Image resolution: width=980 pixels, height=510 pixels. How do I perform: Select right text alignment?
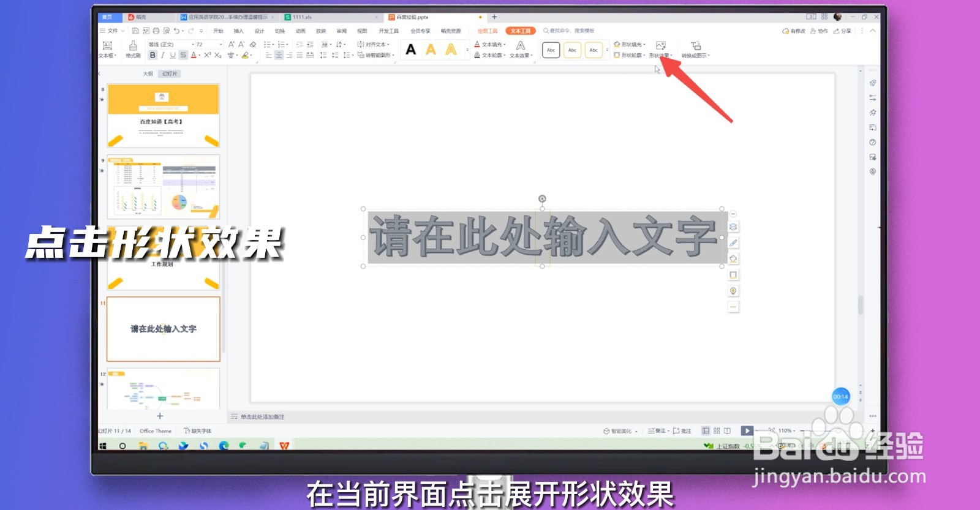coord(289,55)
